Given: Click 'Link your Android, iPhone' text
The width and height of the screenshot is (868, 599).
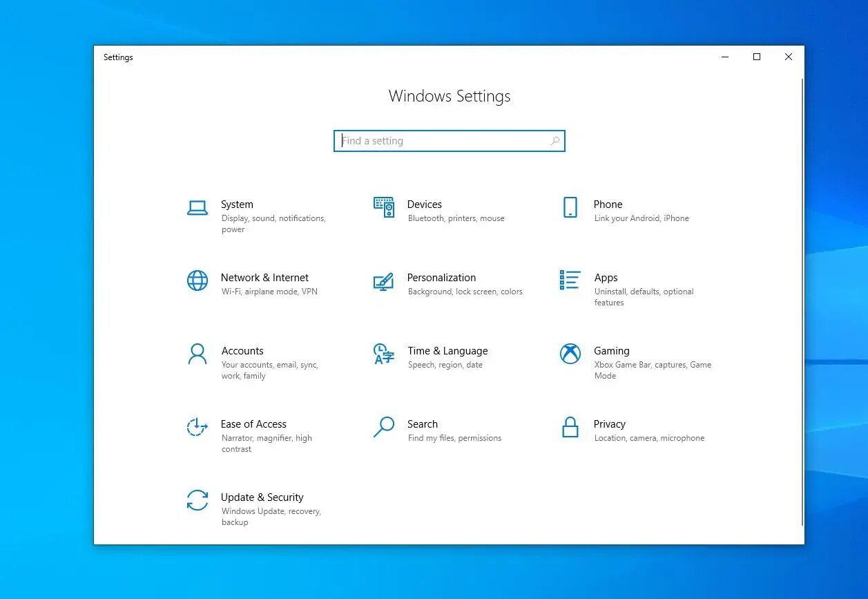Looking at the screenshot, I should (642, 218).
